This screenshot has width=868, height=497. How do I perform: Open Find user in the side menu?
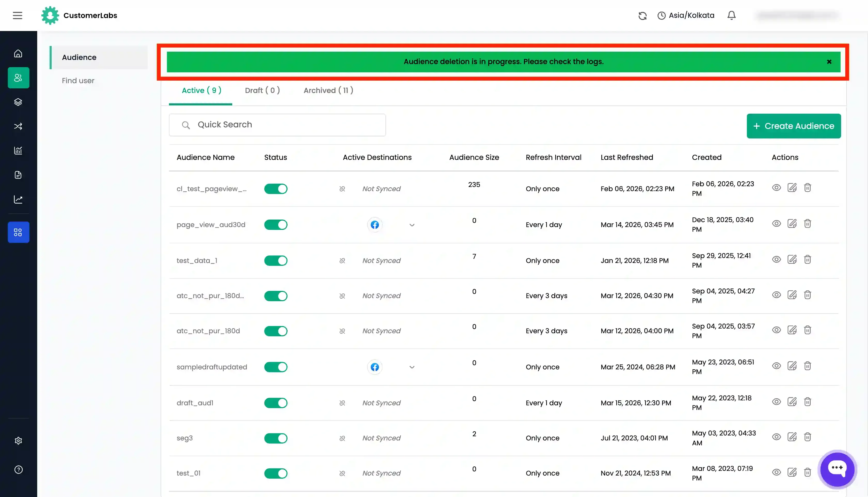pyautogui.click(x=78, y=81)
